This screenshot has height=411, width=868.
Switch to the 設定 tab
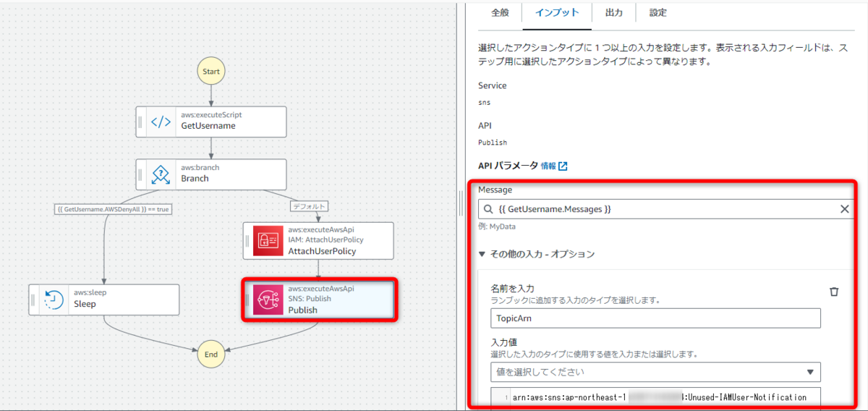click(x=658, y=12)
